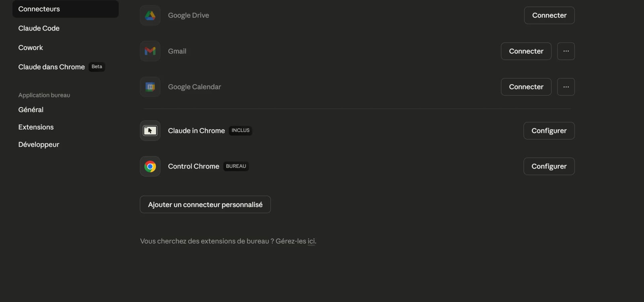
Task: Click Configurer for Claude in Chrome
Action: (x=549, y=131)
